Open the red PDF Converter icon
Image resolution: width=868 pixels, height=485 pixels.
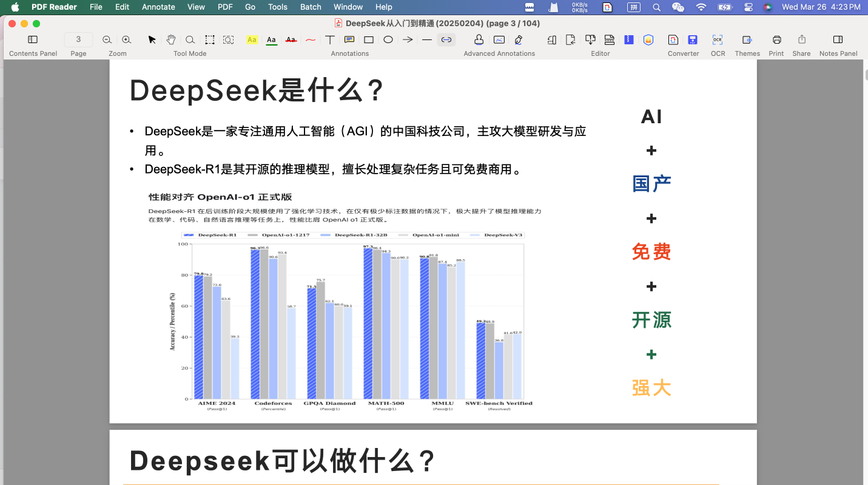673,39
